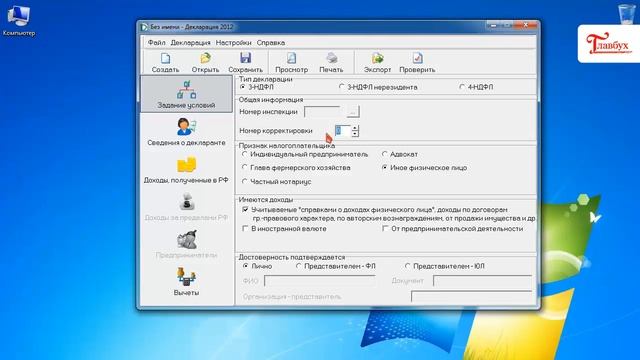Choose Глава фермерского хозяйства option
640x360 pixels.
point(296,168)
